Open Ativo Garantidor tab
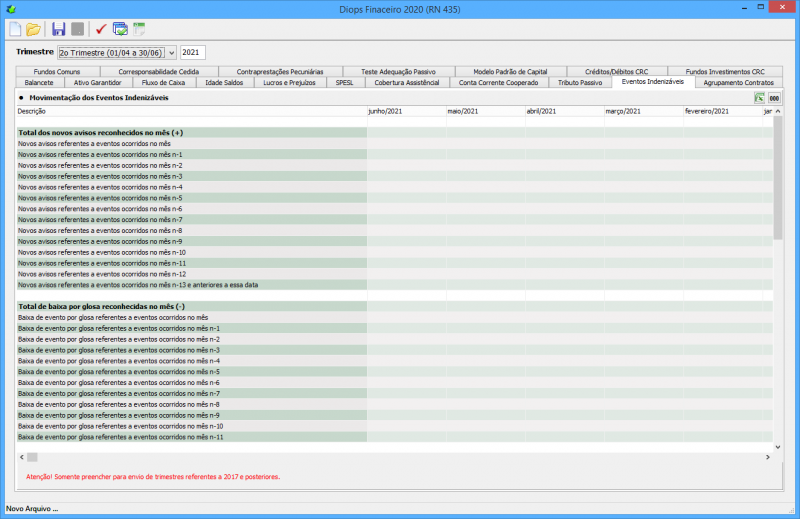This screenshot has height=519, width=800. [x=98, y=83]
